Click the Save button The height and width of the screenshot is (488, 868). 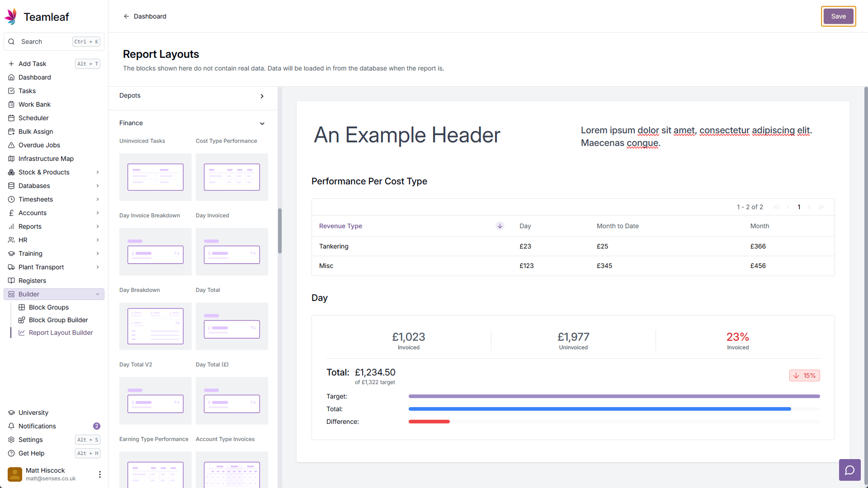[838, 16]
